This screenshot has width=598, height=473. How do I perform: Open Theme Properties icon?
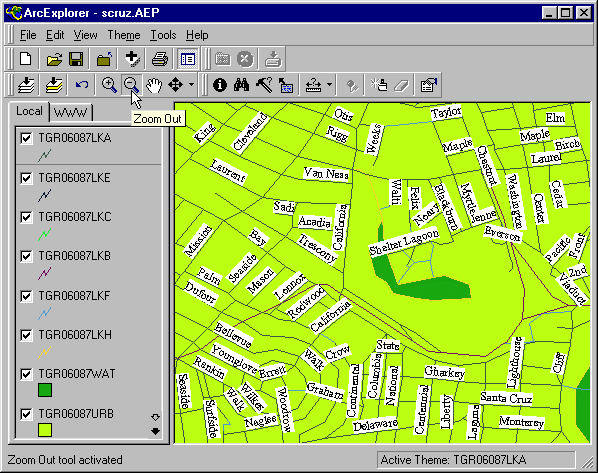[429, 85]
